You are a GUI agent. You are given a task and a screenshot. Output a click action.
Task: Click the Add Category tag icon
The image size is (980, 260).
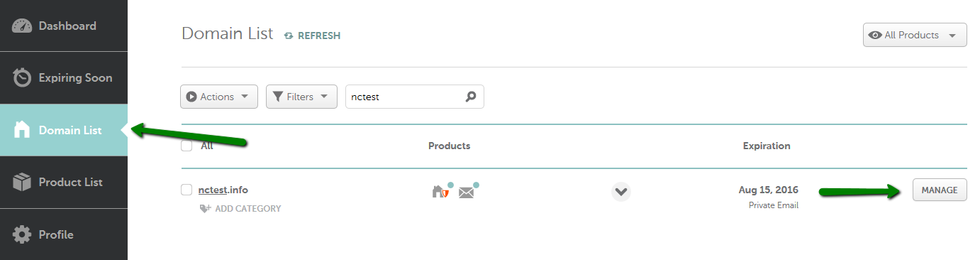(x=206, y=209)
